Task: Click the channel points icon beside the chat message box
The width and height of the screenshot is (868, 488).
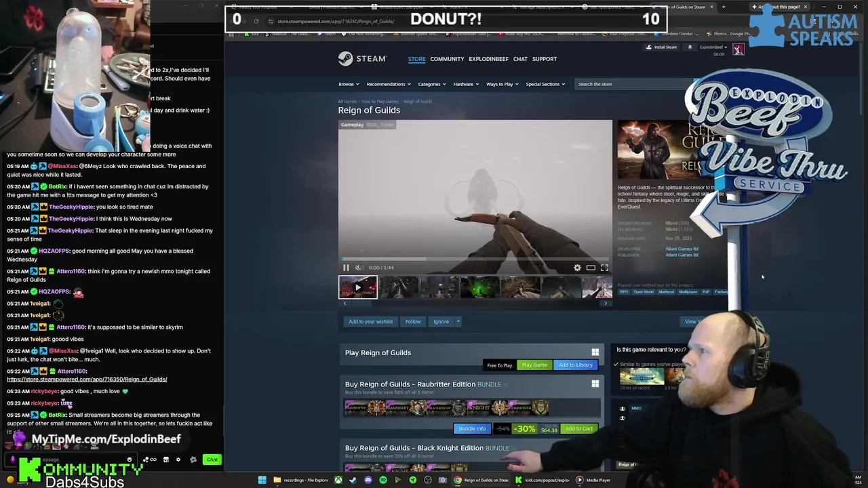Action: point(151,460)
